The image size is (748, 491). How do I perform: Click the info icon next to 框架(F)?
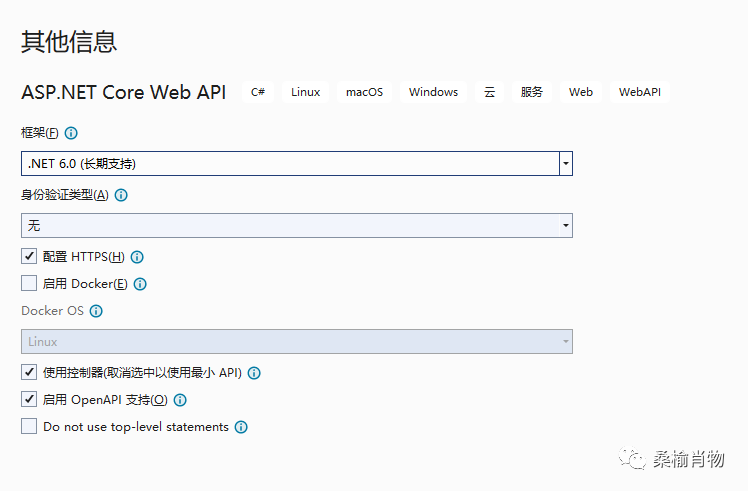point(71,133)
